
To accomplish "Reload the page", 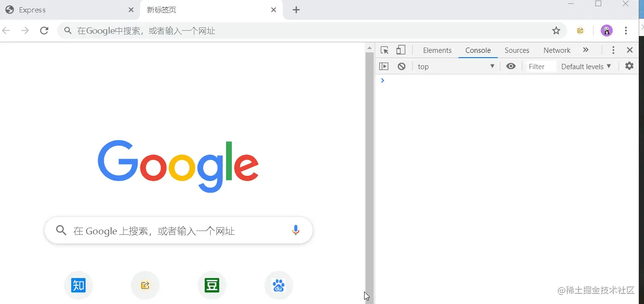I will [44, 30].
